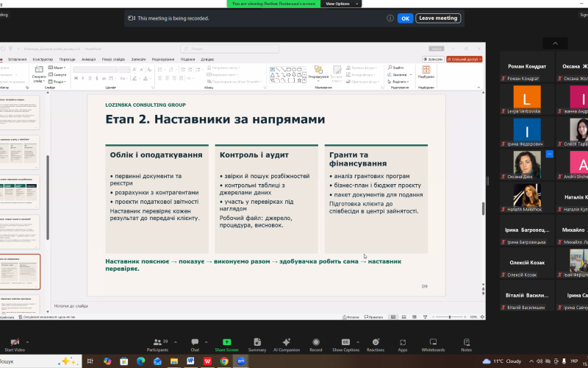588x368 pixels.
Task: Click the Знайти search icon in ribbon
Action: point(390,68)
